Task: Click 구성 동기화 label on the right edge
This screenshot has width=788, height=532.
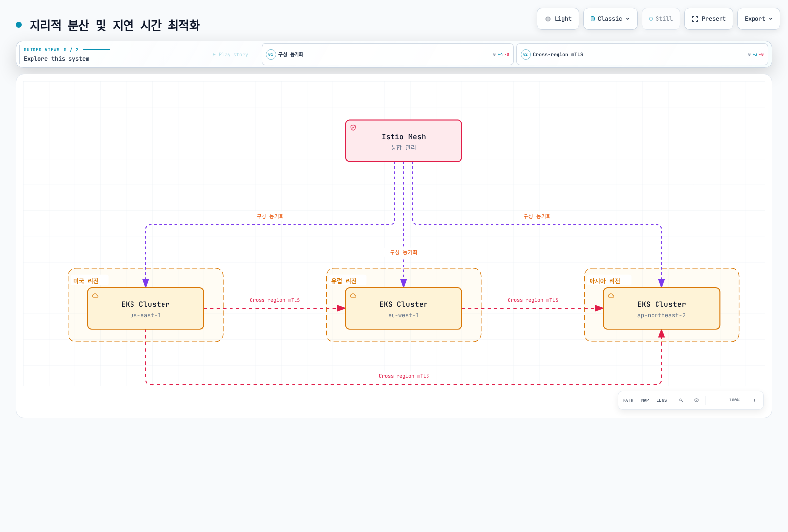Action: pyautogui.click(x=537, y=216)
